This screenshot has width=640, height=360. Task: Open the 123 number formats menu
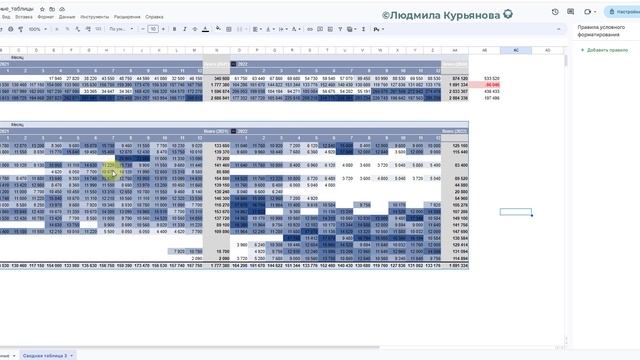tap(98, 29)
